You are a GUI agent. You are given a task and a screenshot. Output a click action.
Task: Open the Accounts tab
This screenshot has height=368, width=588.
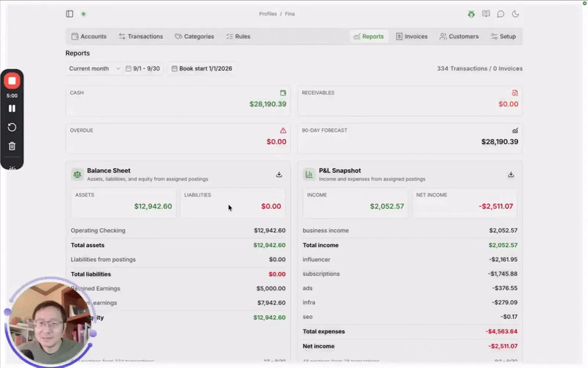(89, 36)
